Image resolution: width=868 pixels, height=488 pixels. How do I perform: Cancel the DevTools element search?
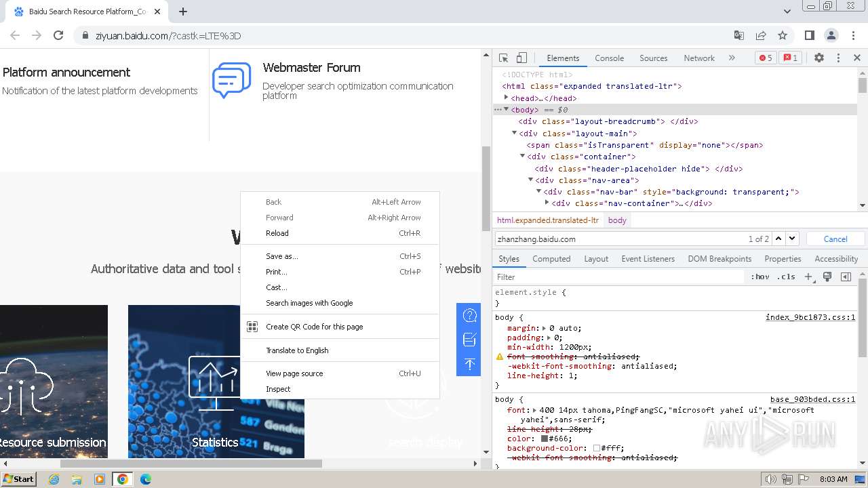pyautogui.click(x=835, y=239)
